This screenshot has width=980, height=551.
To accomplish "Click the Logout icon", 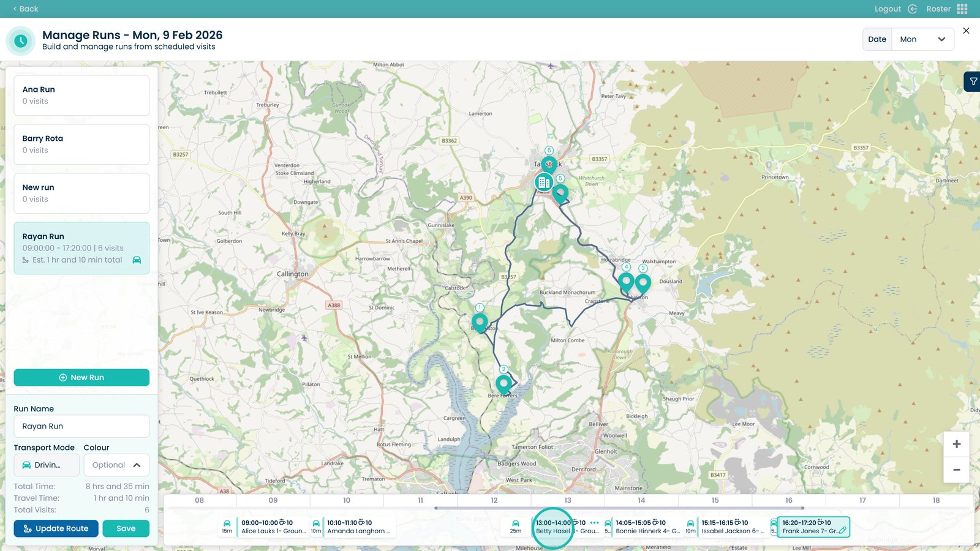I will pyautogui.click(x=912, y=9).
